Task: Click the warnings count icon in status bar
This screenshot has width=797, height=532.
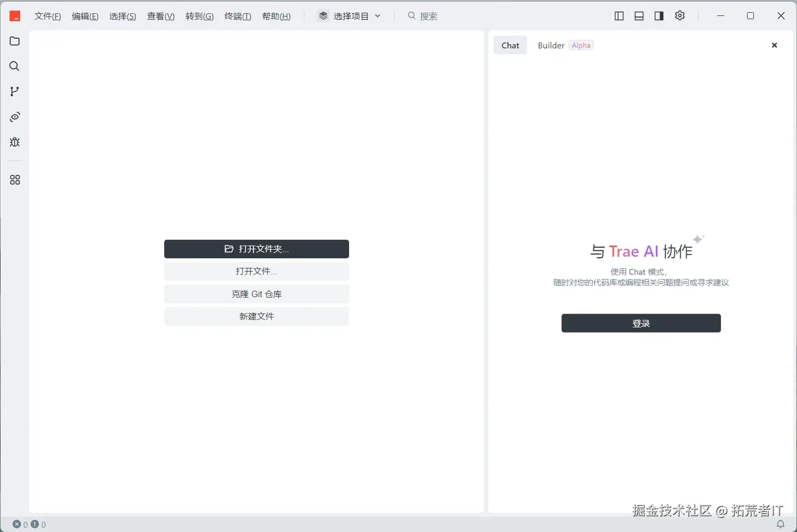Action: point(35,524)
